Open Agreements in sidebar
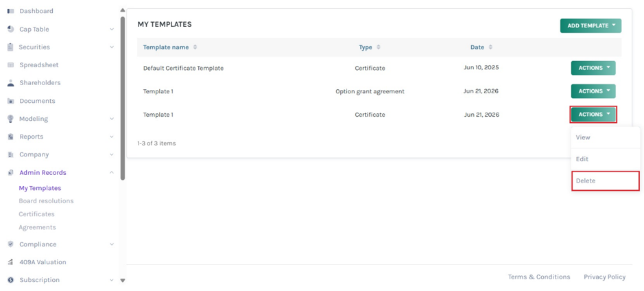 (37, 227)
